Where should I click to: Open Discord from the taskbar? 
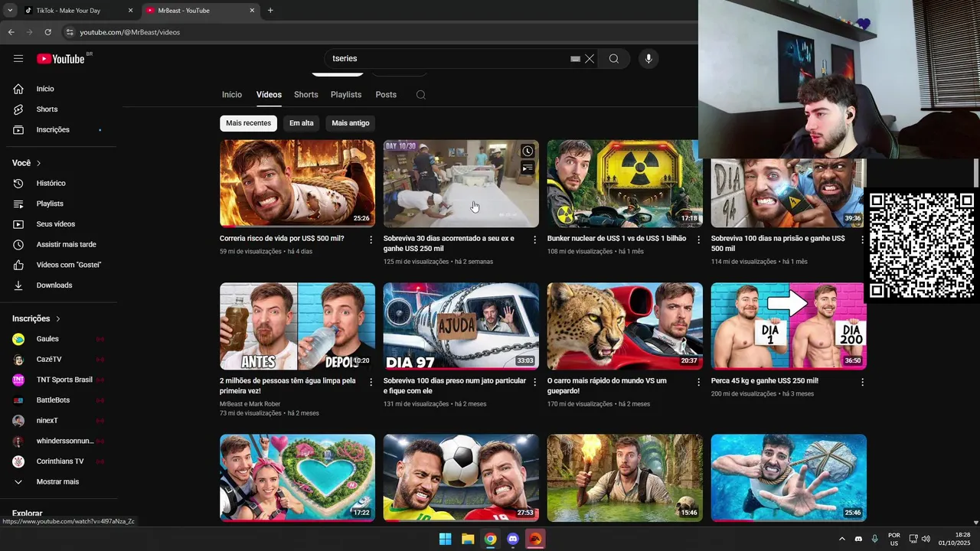pos(513,539)
